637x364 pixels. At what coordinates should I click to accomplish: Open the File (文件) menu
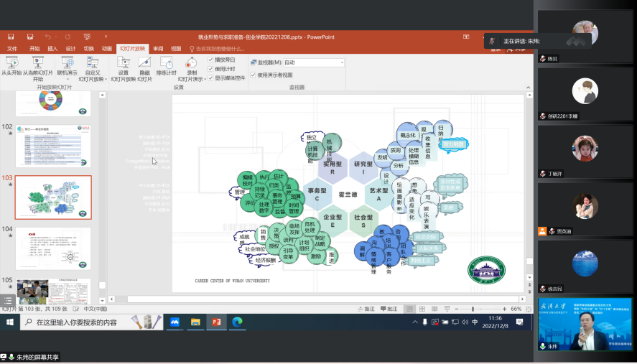(x=12, y=49)
